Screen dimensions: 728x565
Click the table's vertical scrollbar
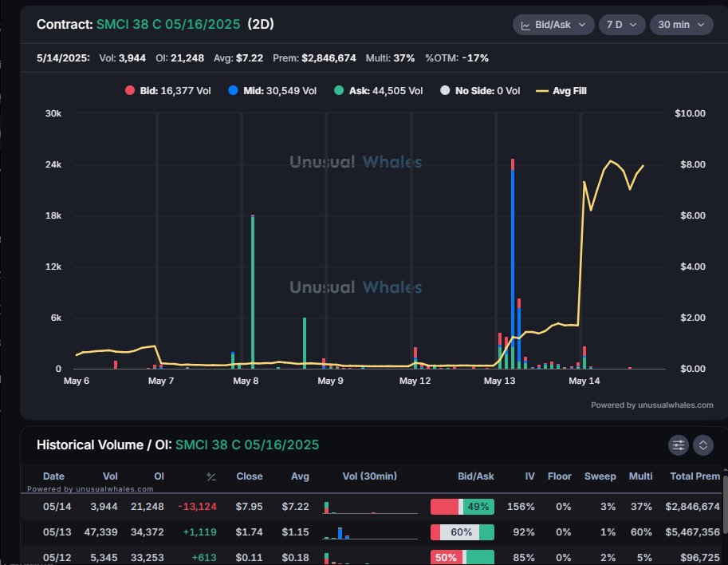tap(726, 505)
